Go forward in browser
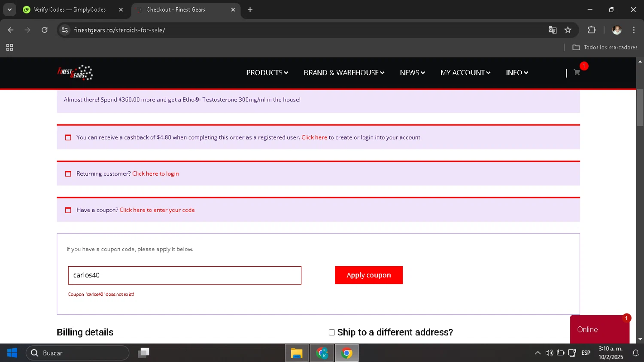This screenshot has height=362, width=644. coord(27,30)
